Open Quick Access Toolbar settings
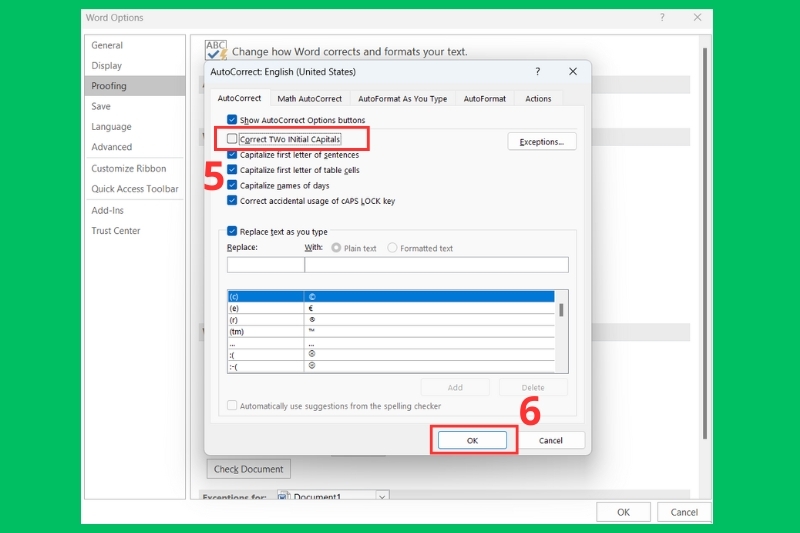Screen dimensions: 800x533 [135, 189]
